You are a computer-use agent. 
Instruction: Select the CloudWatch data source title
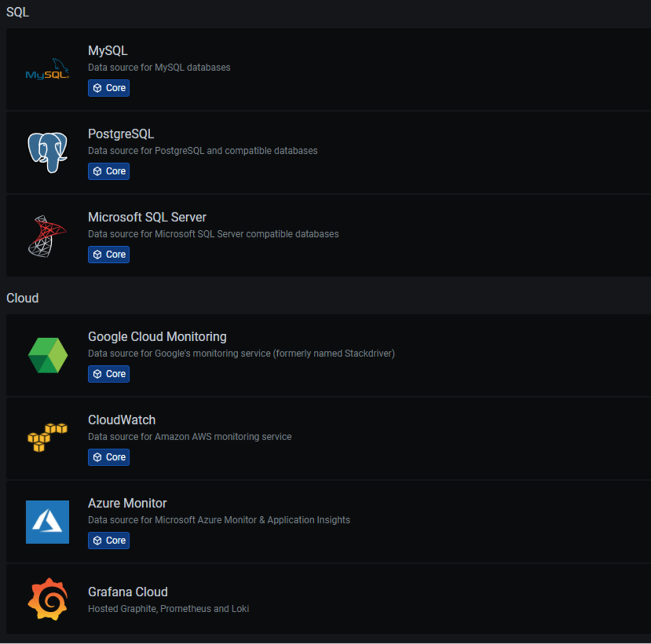(122, 420)
